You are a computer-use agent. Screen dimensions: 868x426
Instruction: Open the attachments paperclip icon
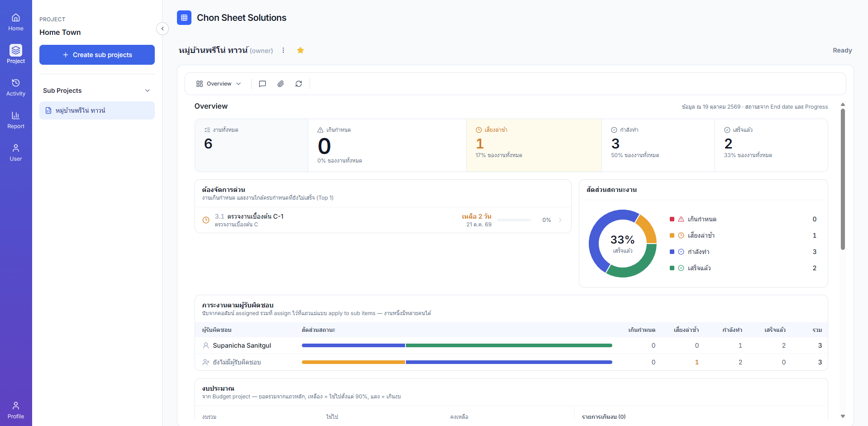281,84
